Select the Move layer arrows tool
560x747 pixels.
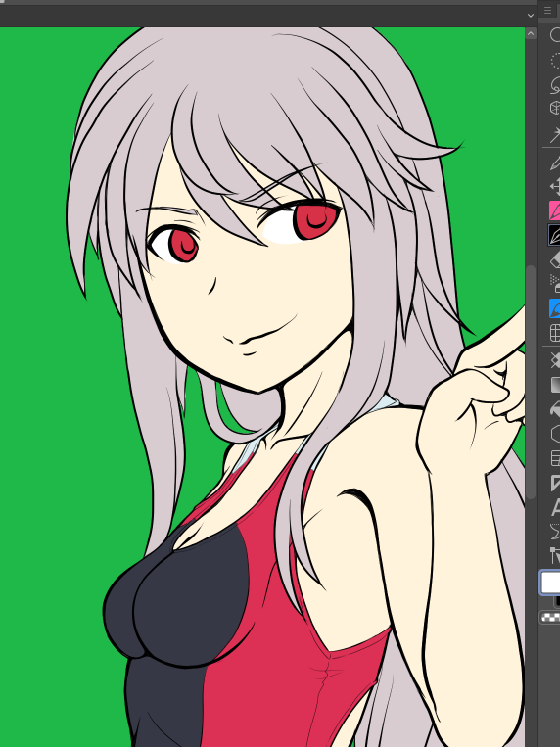click(x=555, y=186)
